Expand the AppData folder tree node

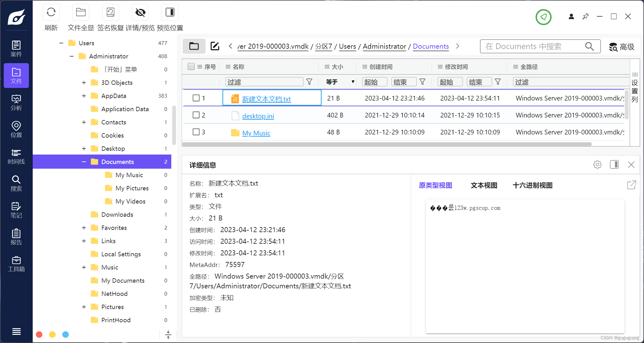(x=84, y=96)
